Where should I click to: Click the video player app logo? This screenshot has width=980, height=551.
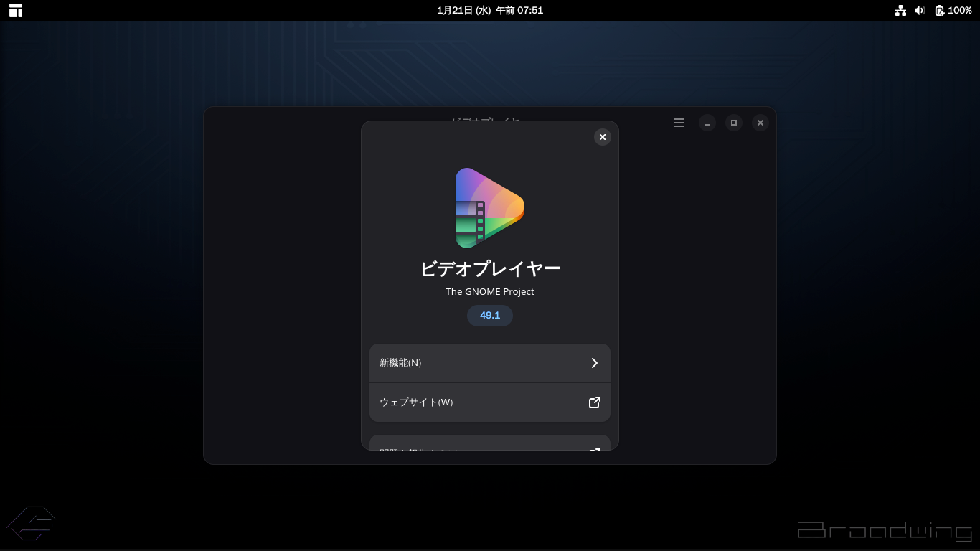(x=490, y=208)
